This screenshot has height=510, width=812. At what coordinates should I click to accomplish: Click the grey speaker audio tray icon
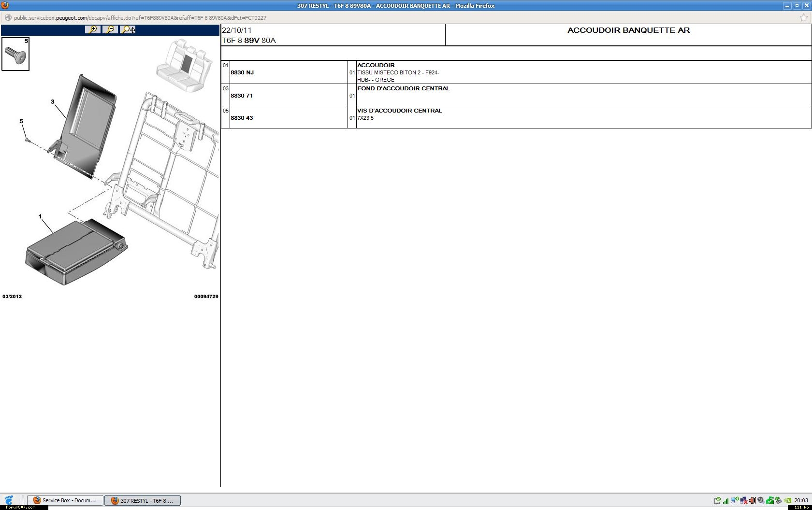[761, 500]
